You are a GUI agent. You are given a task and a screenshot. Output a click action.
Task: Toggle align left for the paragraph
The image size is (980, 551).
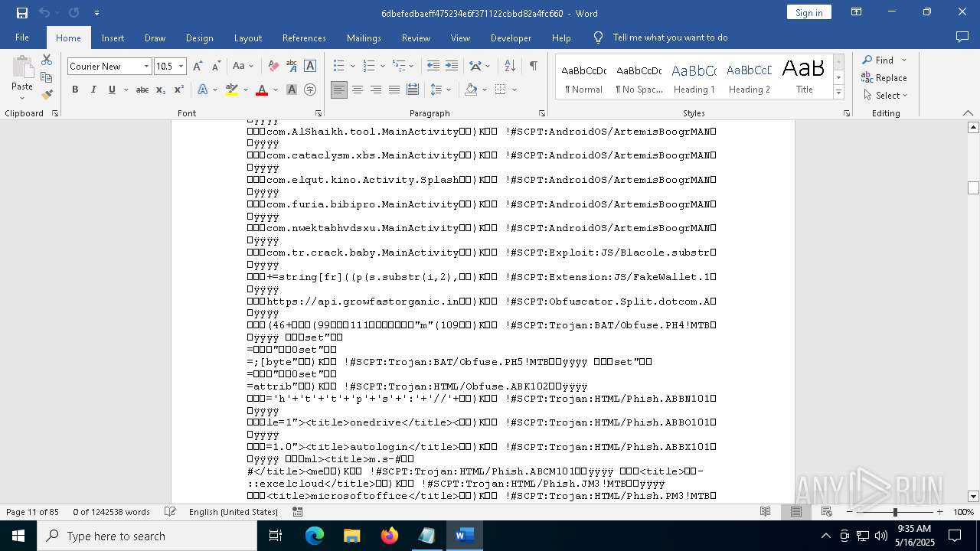click(x=339, y=90)
